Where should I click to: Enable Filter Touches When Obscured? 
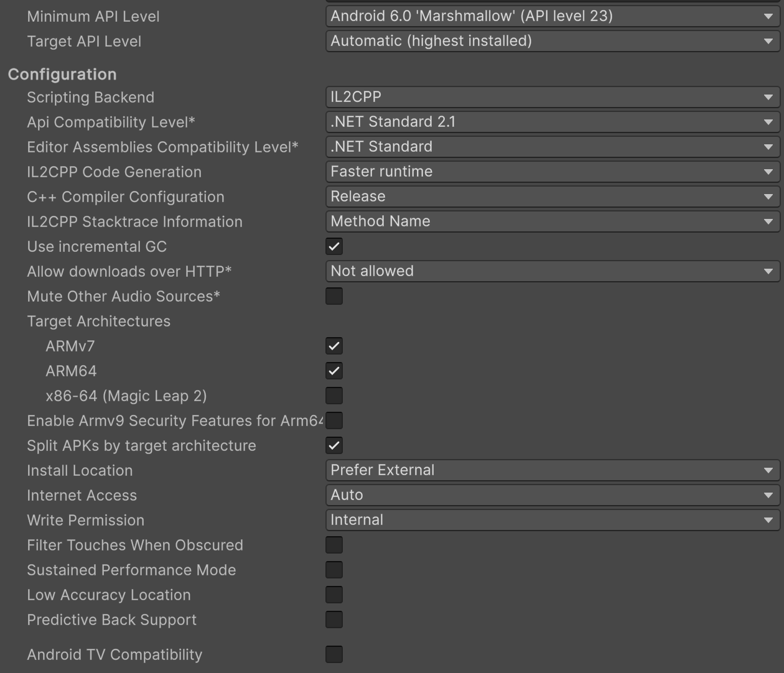coord(334,545)
